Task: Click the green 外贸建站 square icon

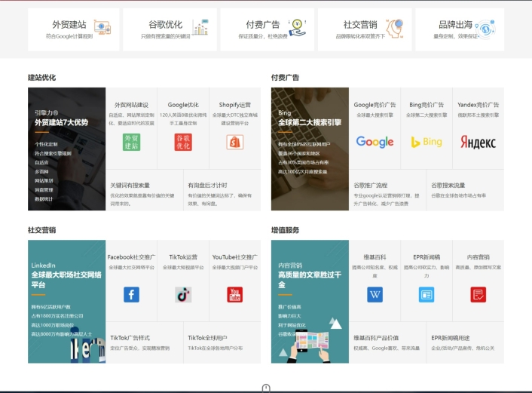Action: tap(131, 142)
